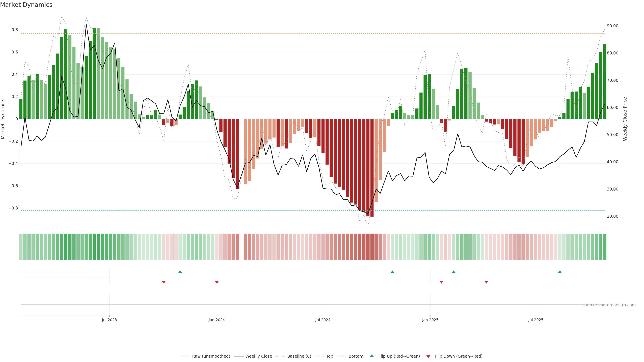644x362 pixels.
Task: Click the gap in the heat strip near Jan 2024
Action: click(x=241, y=247)
